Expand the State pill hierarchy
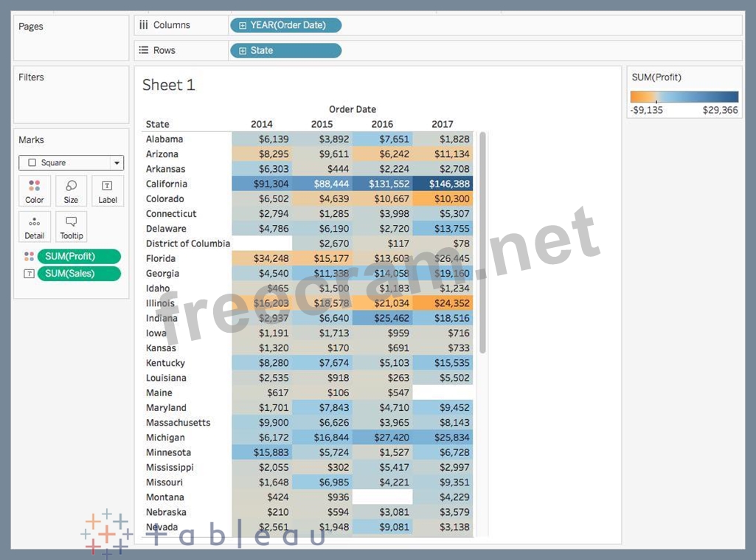Image resolution: width=756 pixels, height=560 pixels. (243, 51)
